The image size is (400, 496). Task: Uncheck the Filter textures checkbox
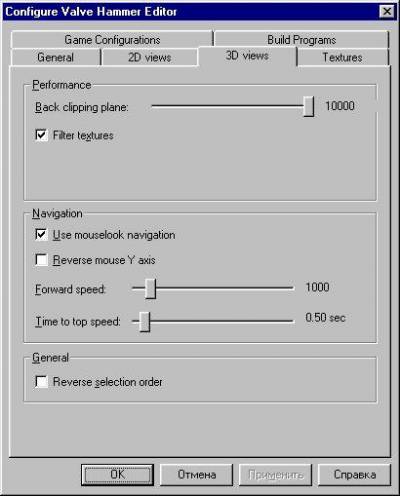41,135
